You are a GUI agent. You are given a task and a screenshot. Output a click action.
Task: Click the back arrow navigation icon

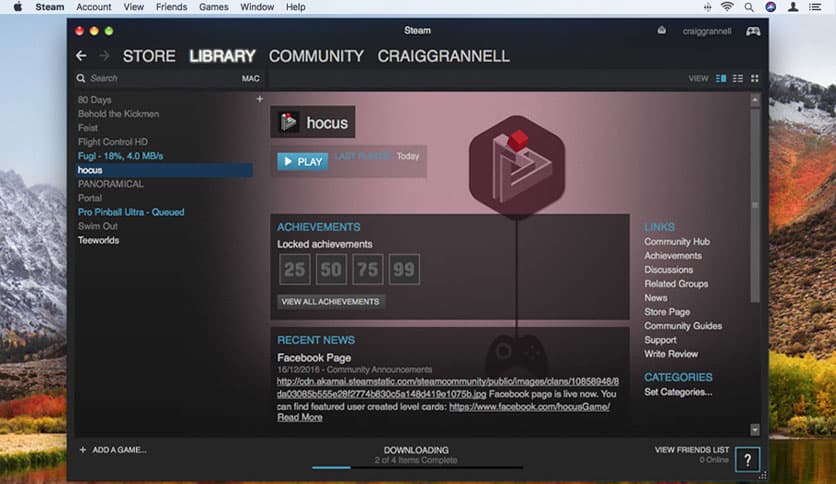click(x=81, y=55)
